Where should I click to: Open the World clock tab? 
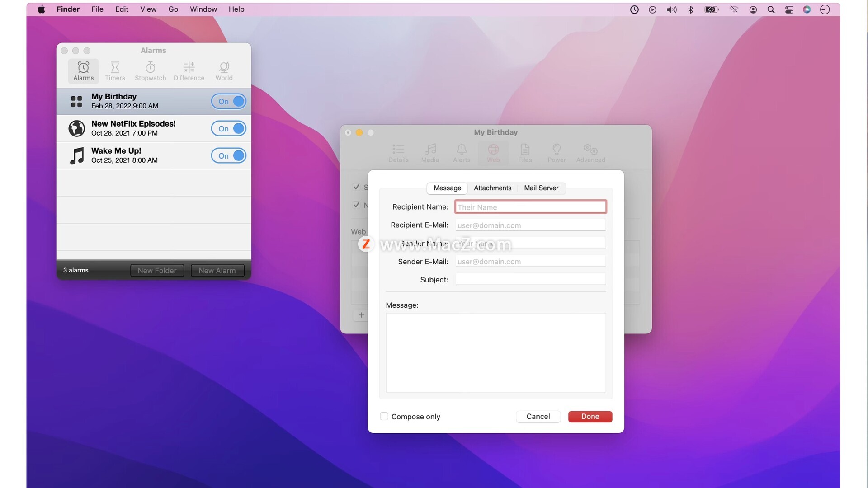click(224, 71)
